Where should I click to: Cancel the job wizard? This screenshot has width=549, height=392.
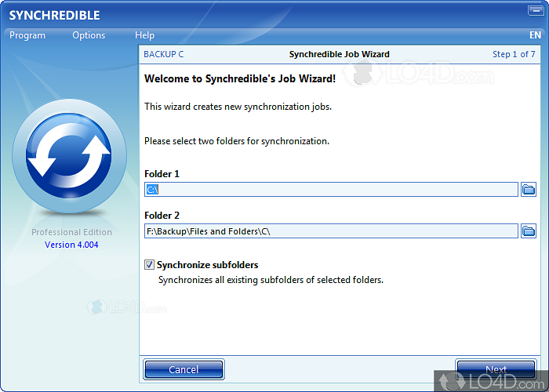(x=184, y=369)
